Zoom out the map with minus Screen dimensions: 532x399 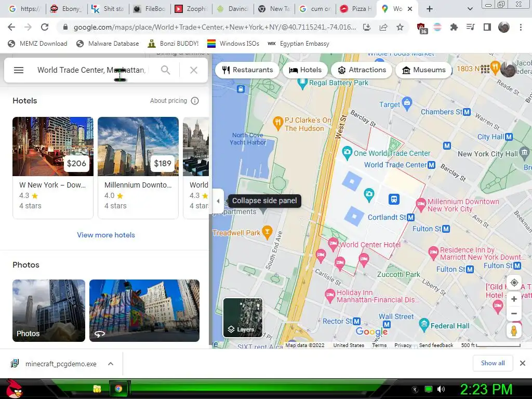click(x=514, y=313)
